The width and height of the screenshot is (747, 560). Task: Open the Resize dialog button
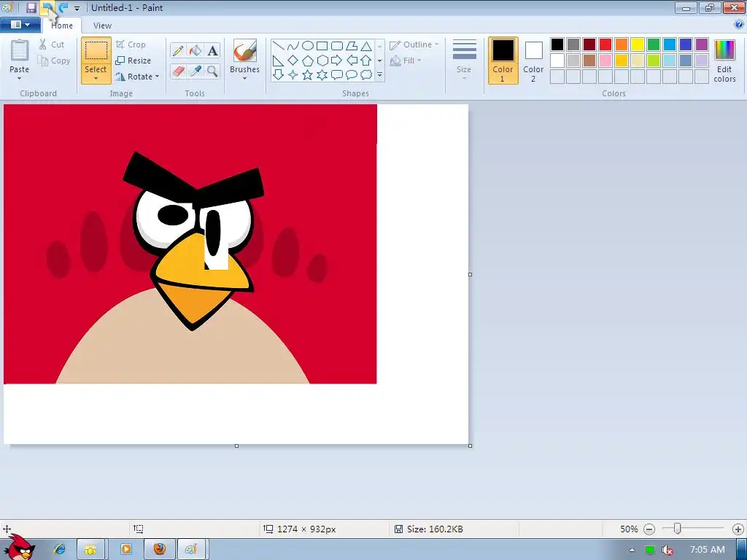133,61
